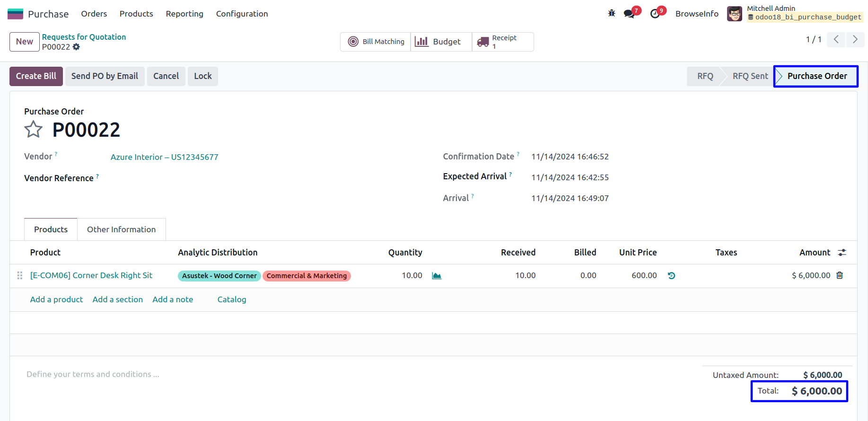The image size is (868, 421).
Task: Go to the previous record arrow
Action: pyautogui.click(x=836, y=39)
